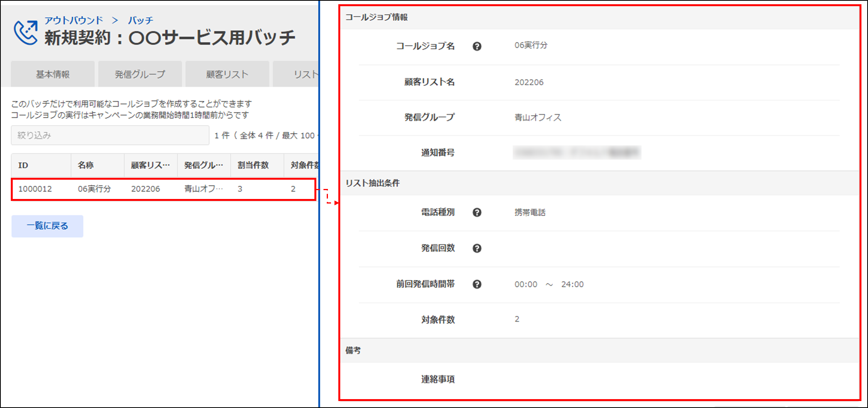
Task: Click help icon next to コールジョブ名
Action: [477, 46]
